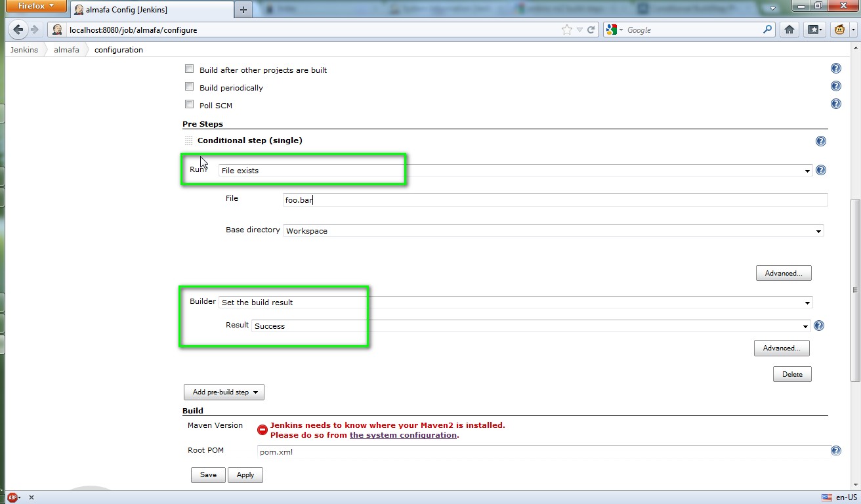This screenshot has height=504, width=861.
Task: Click the Google search engine icon
Action: pyautogui.click(x=610, y=30)
